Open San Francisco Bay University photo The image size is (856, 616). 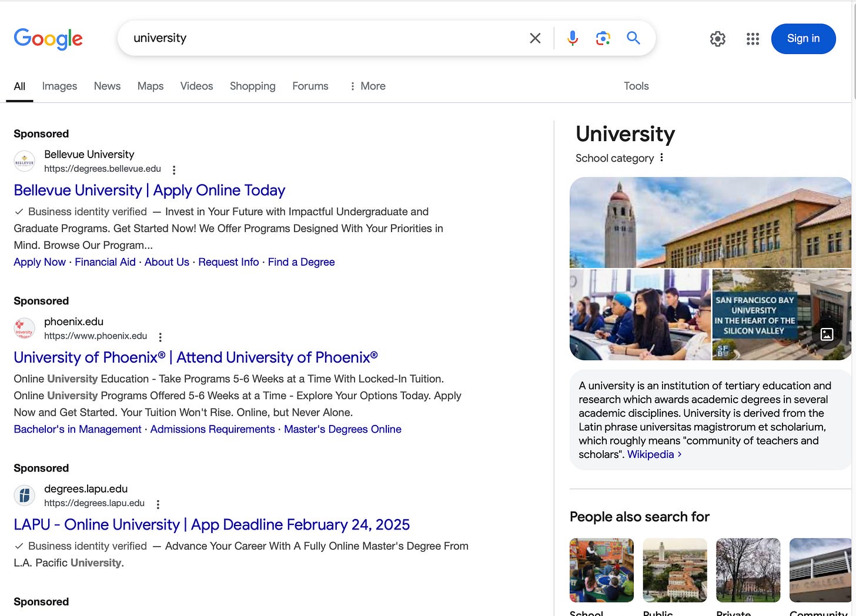coord(781,315)
